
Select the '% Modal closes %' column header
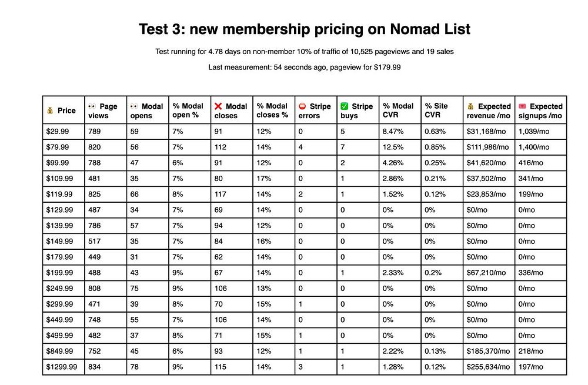click(x=272, y=111)
